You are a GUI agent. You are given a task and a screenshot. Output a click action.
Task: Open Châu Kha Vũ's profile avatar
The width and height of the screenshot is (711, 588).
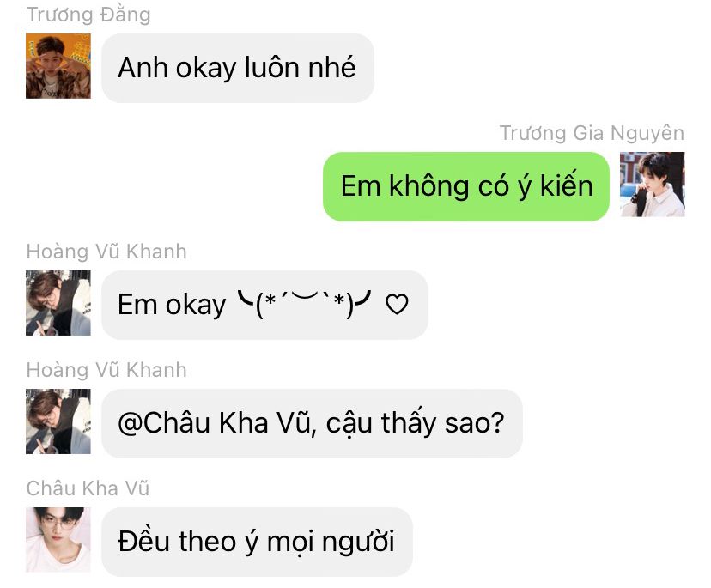(58, 539)
